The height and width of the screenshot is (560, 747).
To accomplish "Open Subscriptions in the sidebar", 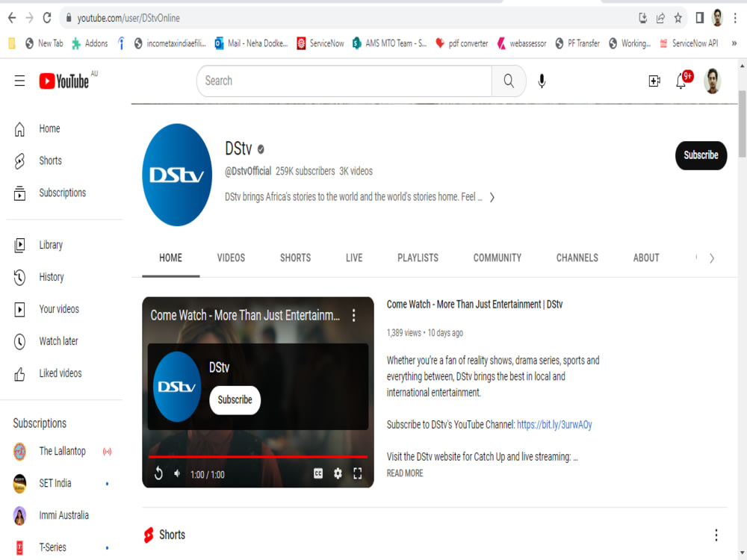I will pos(62,193).
